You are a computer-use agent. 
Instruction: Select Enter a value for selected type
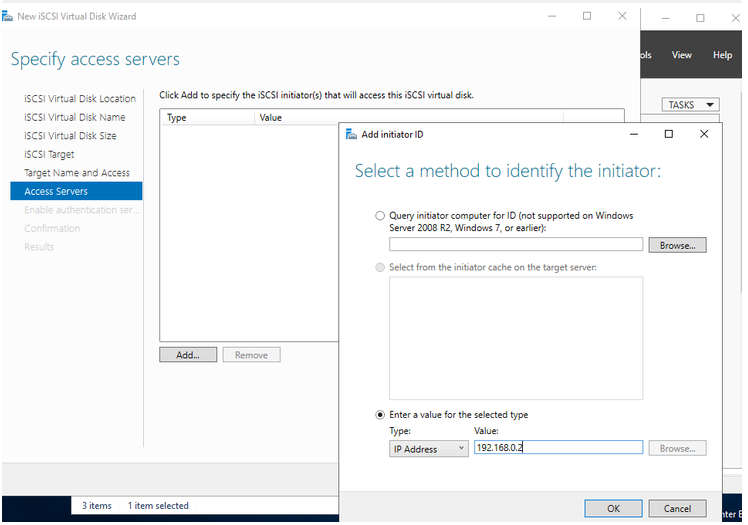click(380, 415)
